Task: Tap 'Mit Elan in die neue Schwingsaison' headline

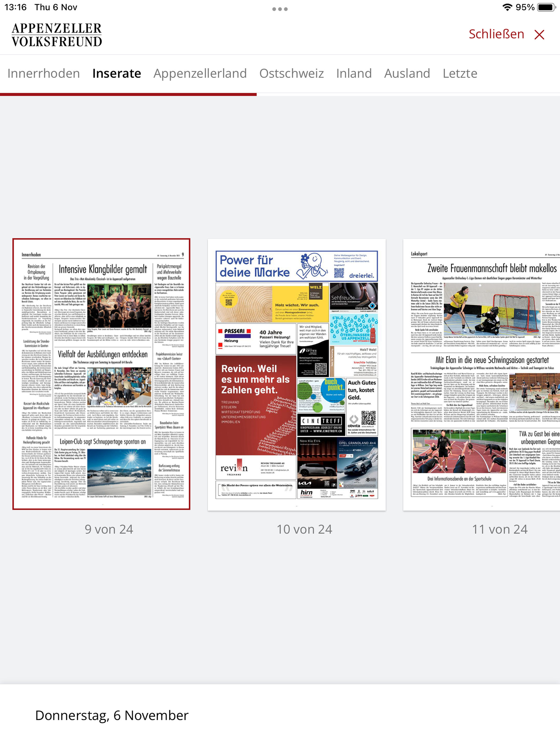Action: pos(492,360)
